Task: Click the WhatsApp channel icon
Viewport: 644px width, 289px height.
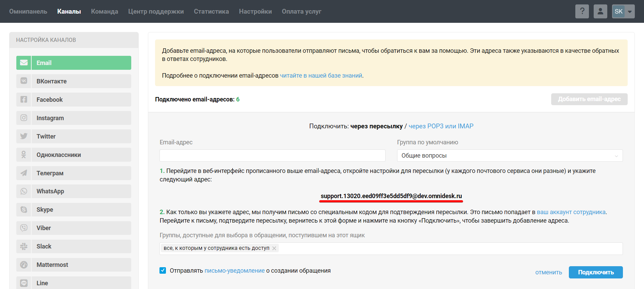Action: coord(24,191)
